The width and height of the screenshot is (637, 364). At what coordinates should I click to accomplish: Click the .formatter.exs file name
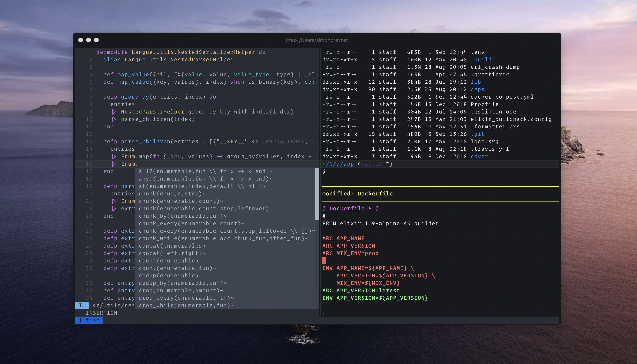pyautogui.click(x=495, y=127)
